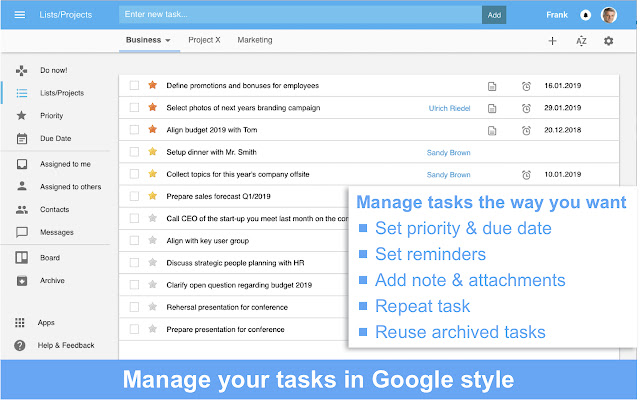The height and width of the screenshot is (400, 640).
Task: Click due date 29.01.2019
Action: 562,108
